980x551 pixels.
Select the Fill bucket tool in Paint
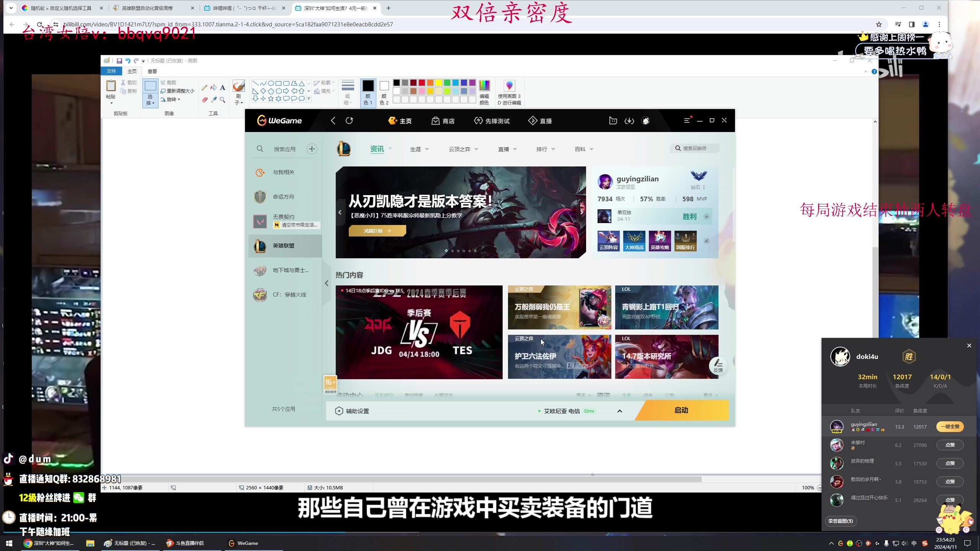pyautogui.click(x=214, y=88)
